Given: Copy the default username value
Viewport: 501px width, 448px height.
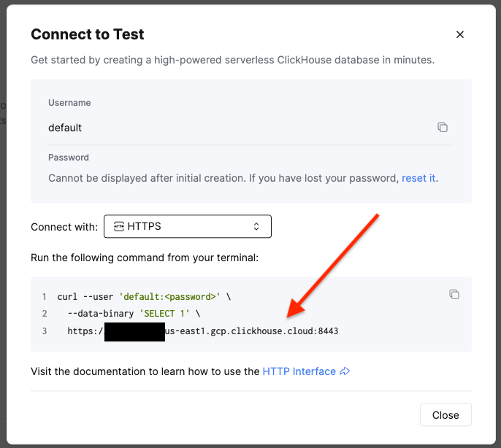Looking at the screenshot, I should pos(443,127).
